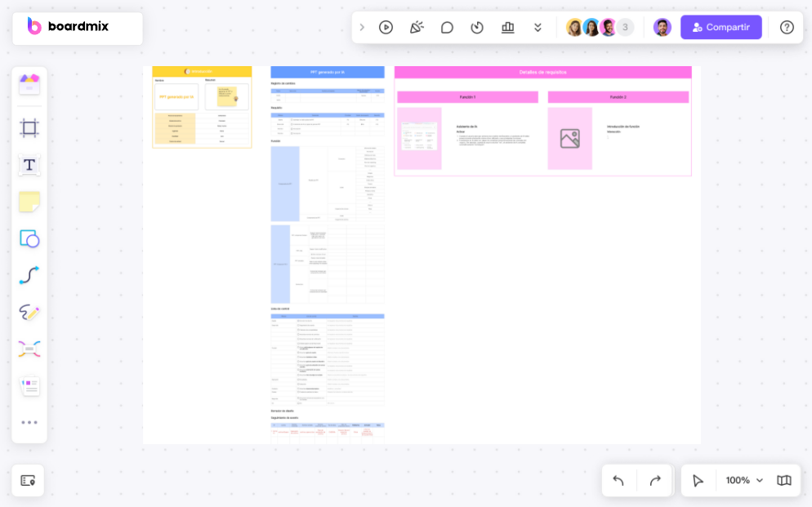Click the first collaborator avatar
The width and height of the screenshot is (812, 507).
click(x=574, y=28)
